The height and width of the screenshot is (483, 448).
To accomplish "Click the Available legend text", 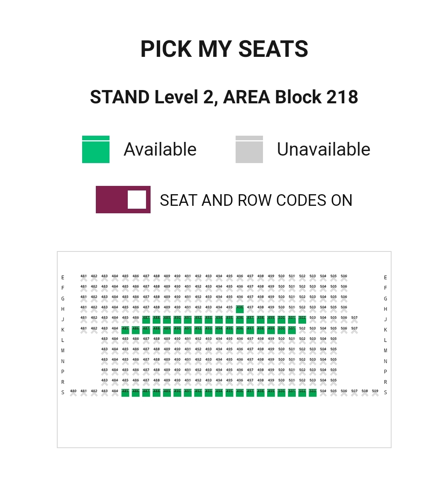I will 160,149.
